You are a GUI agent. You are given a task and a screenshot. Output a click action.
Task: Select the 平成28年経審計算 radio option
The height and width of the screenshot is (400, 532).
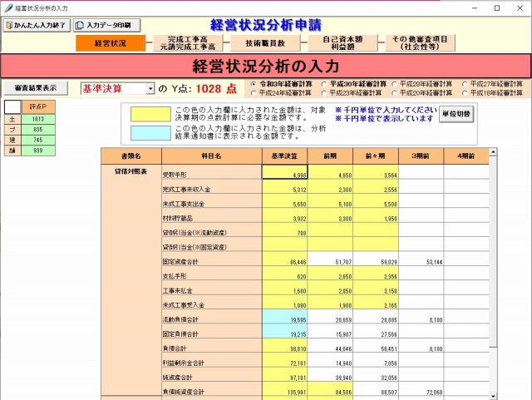(395, 84)
